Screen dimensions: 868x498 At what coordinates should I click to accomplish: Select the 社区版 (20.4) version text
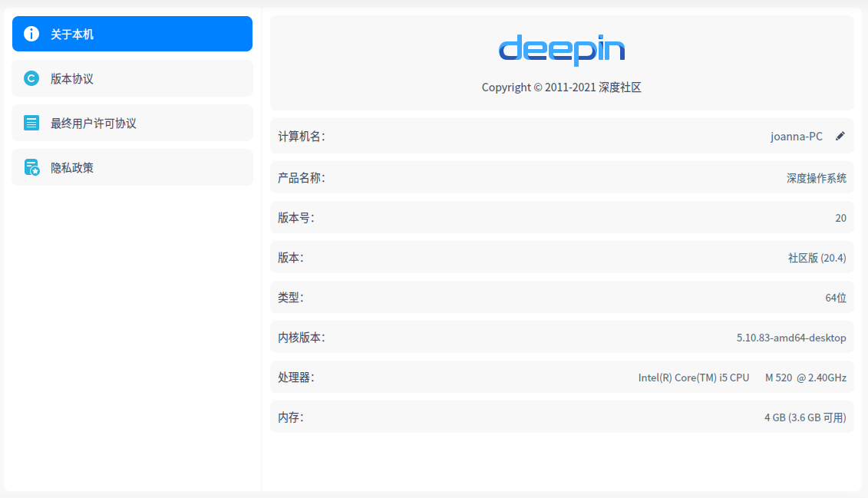tap(815, 257)
